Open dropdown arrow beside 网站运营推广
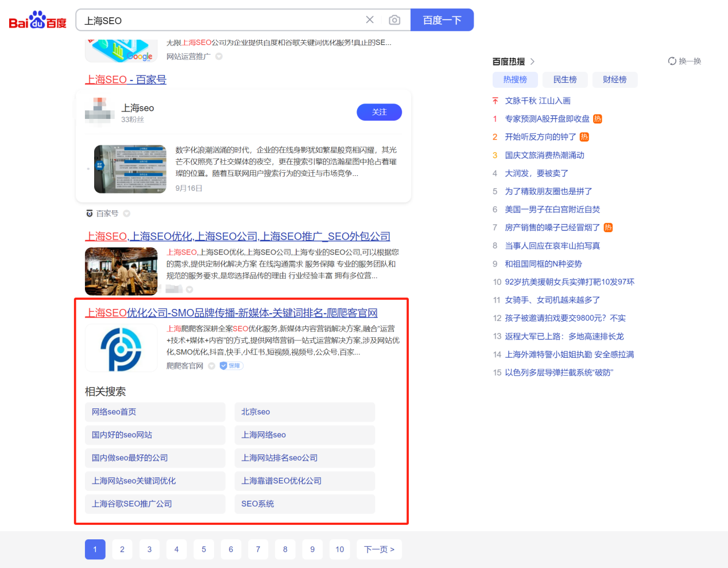This screenshot has width=728, height=568. click(219, 56)
